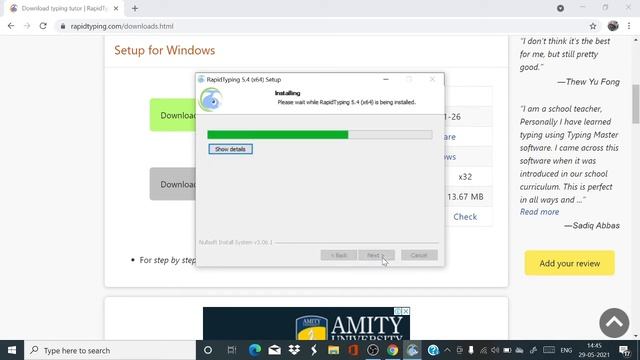The height and width of the screenshot is (360, 640).
Task: Open Dropbox from taskbar
Action: (294, 350)
